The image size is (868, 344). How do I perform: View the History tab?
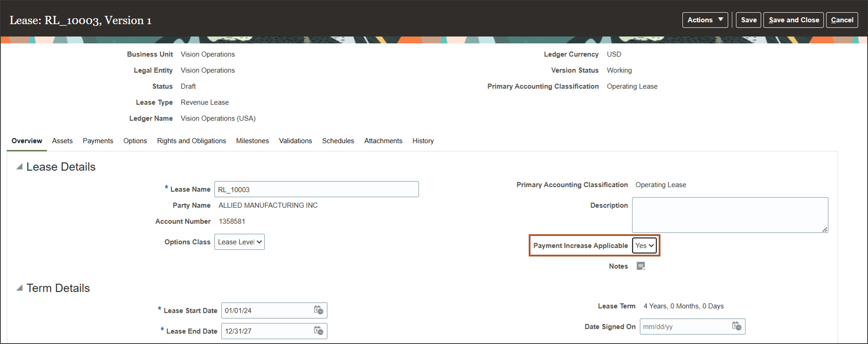click(423, 141)
